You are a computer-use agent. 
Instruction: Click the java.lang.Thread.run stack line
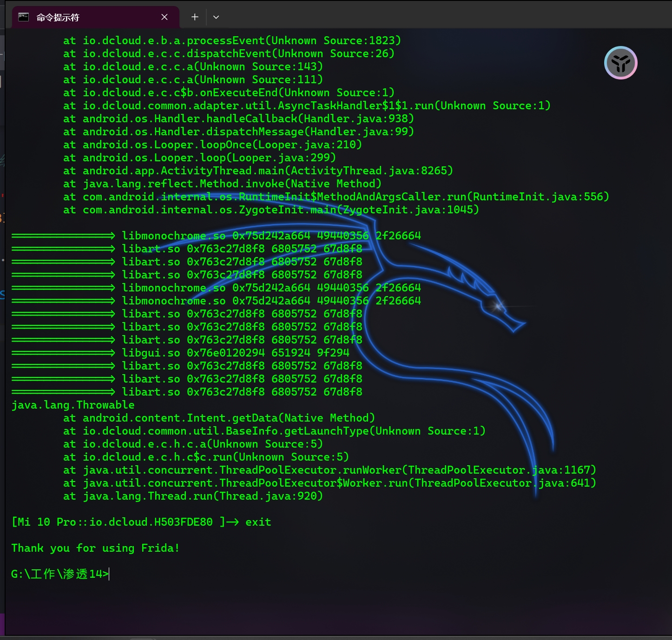click(x=193, y=496)
